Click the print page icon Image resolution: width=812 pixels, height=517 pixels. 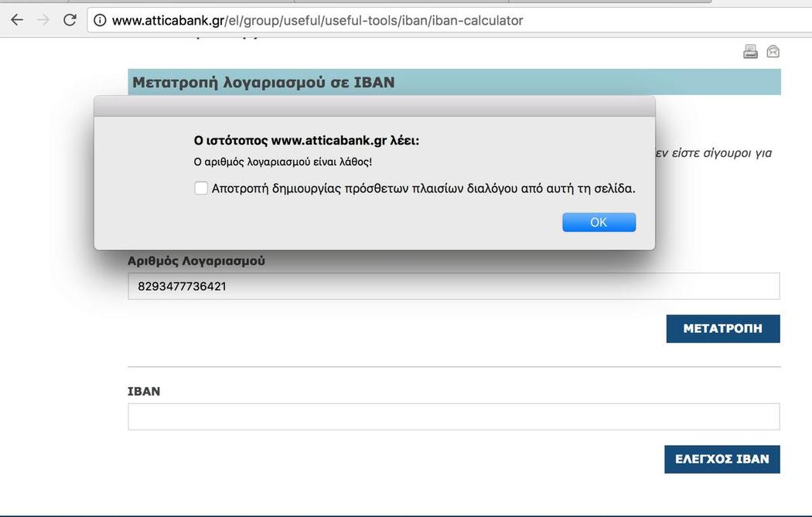(x=750, y=51)
